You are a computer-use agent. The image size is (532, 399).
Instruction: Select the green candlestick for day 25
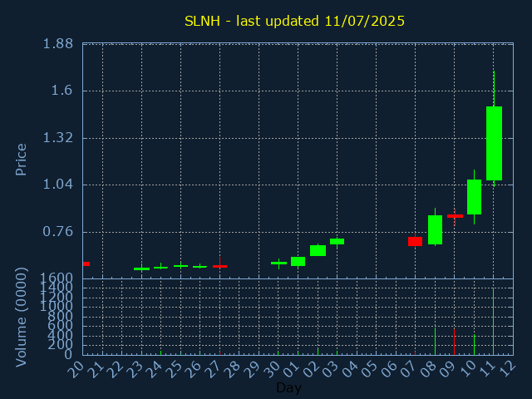pyautogui.click(x=181, y=266)
